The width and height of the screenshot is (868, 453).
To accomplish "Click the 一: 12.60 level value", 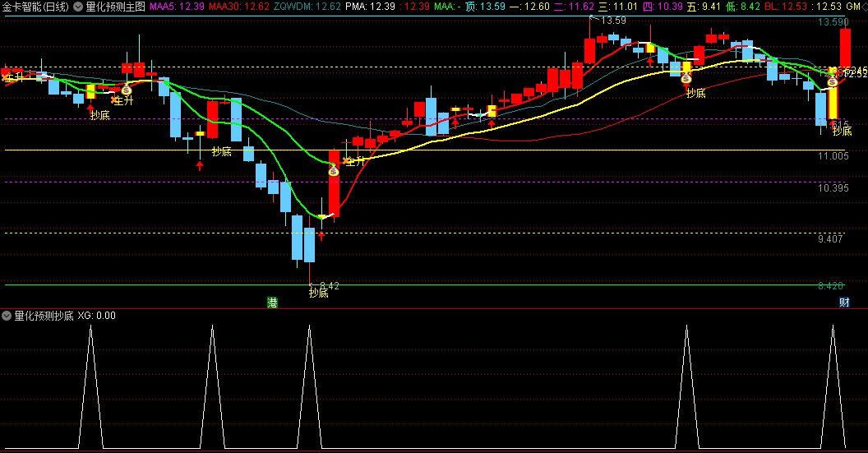I will [x=529, y=7].
